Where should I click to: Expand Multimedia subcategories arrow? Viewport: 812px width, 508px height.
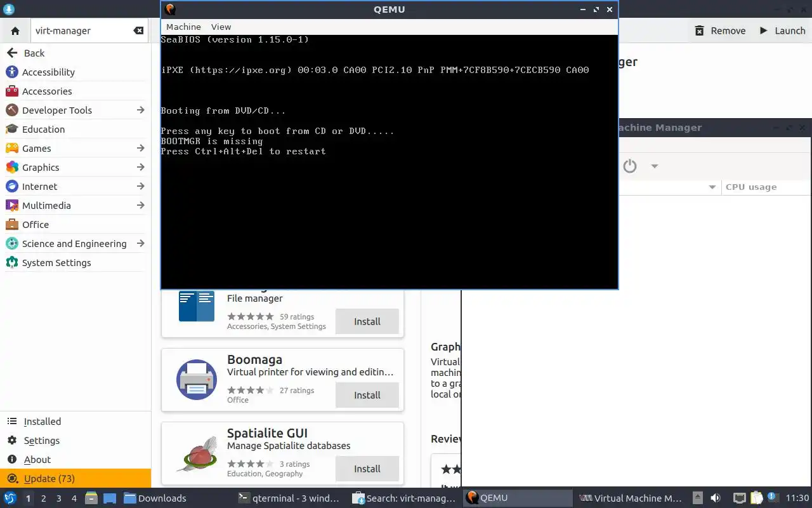pyautogui.click(x=140, y=205)
